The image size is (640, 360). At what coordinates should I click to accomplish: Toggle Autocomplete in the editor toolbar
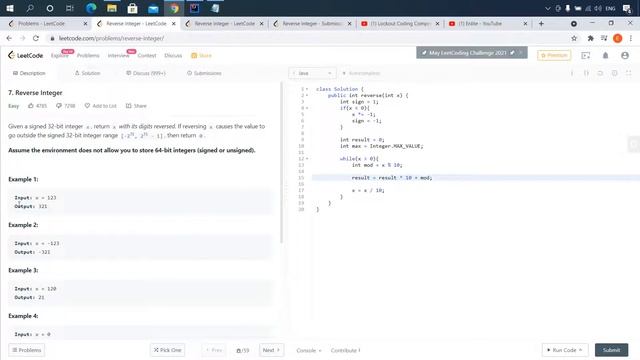tap(361, 73)
